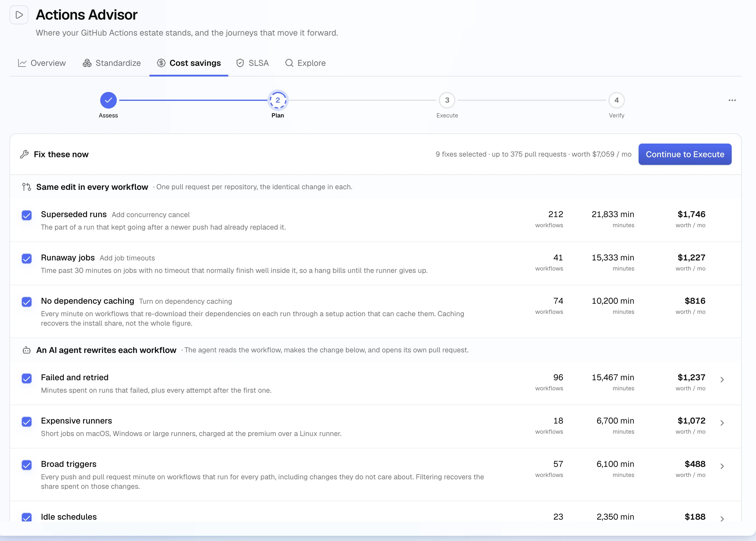Click the SLSA shield icon
Viewport: 756px width, 541px height.
pyautogui.click(x=240, y=63)
